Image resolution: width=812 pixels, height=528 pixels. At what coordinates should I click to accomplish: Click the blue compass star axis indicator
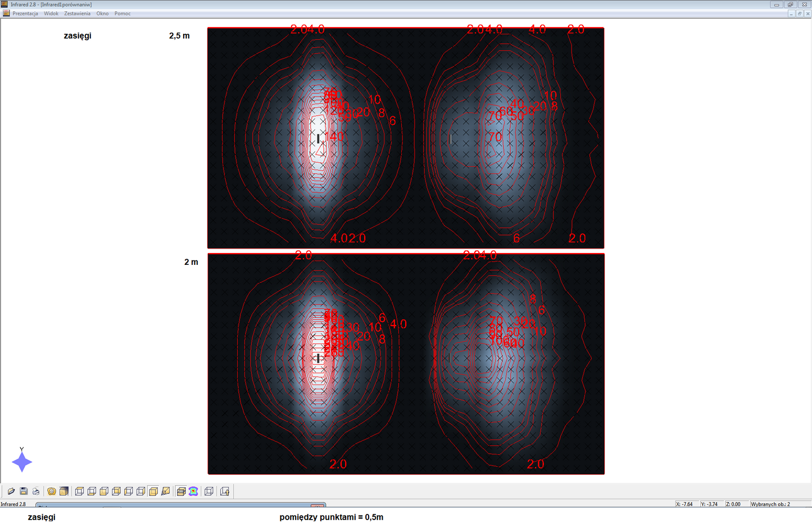[22, 462]
